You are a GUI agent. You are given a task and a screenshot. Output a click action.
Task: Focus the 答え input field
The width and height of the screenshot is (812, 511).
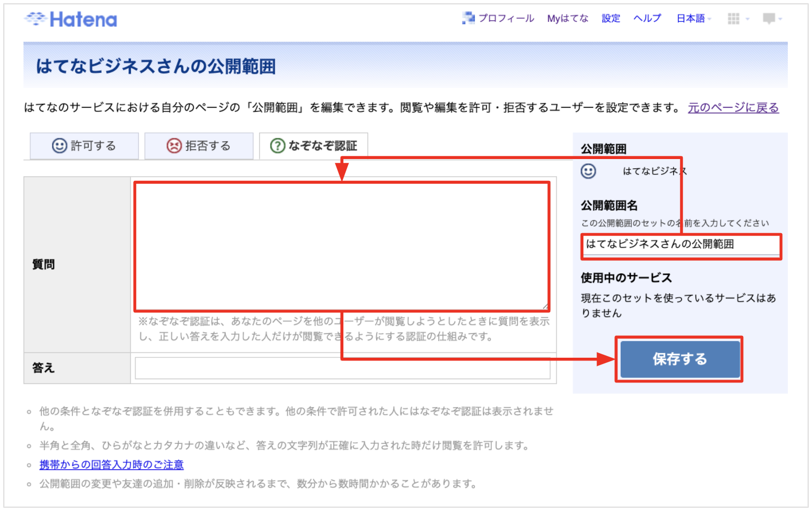[343, 368]
